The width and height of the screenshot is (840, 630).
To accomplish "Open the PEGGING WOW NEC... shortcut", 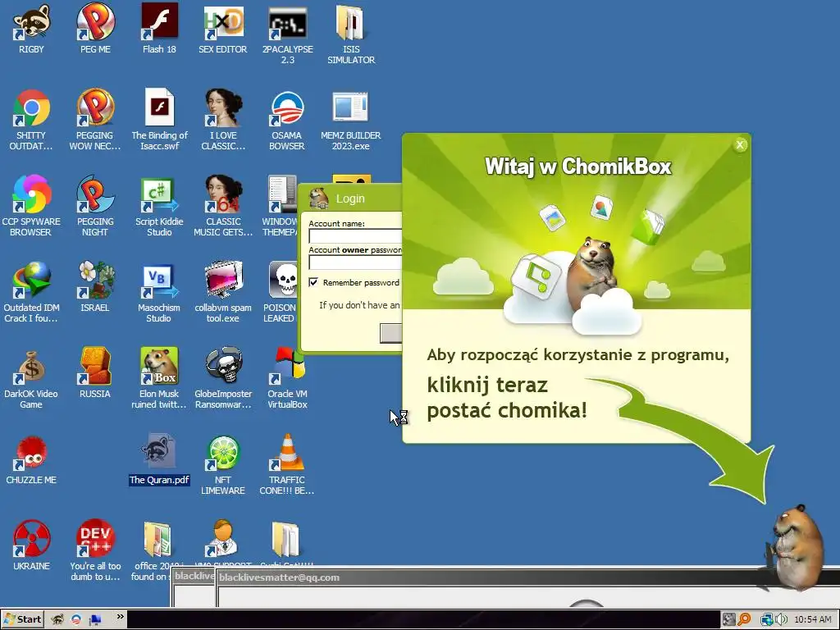I will click(x=95, y=108).
